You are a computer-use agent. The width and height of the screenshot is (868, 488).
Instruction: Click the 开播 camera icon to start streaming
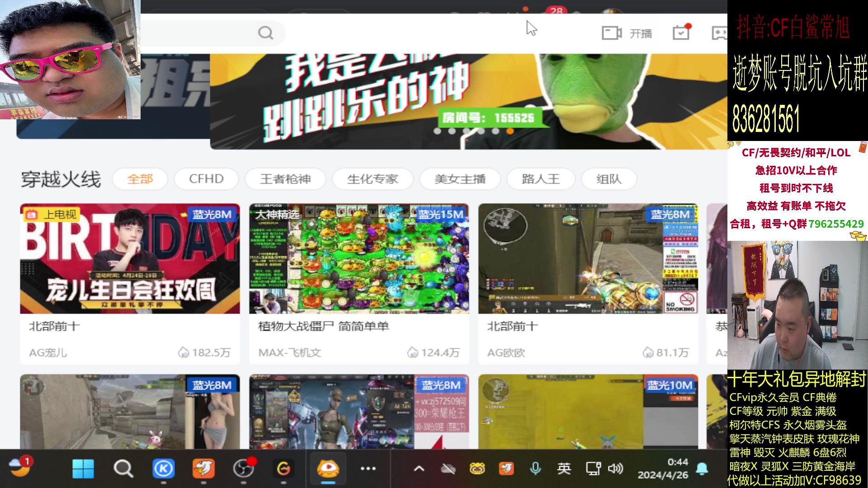(613, 32)
